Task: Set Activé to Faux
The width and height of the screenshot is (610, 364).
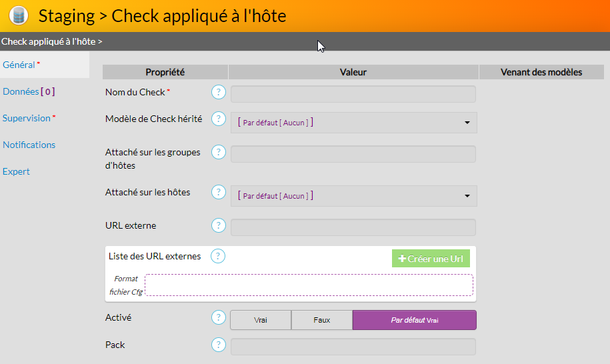Action: (x=322, y=320)
